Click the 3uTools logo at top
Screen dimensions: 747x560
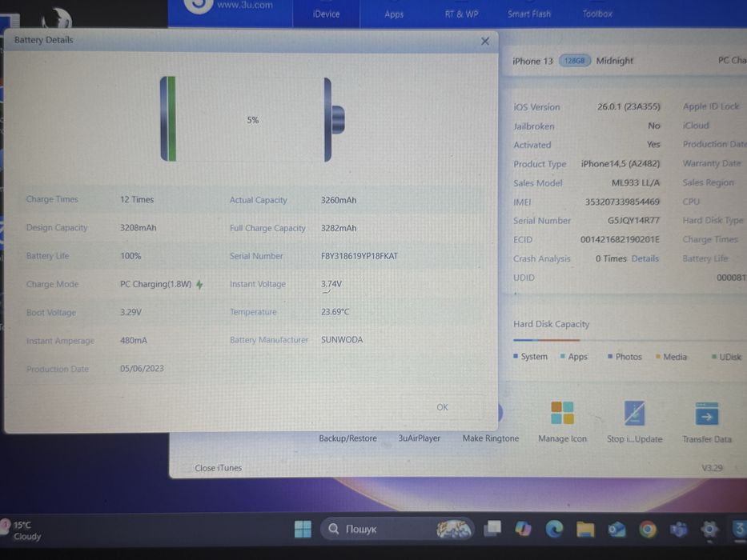(199, 5)
